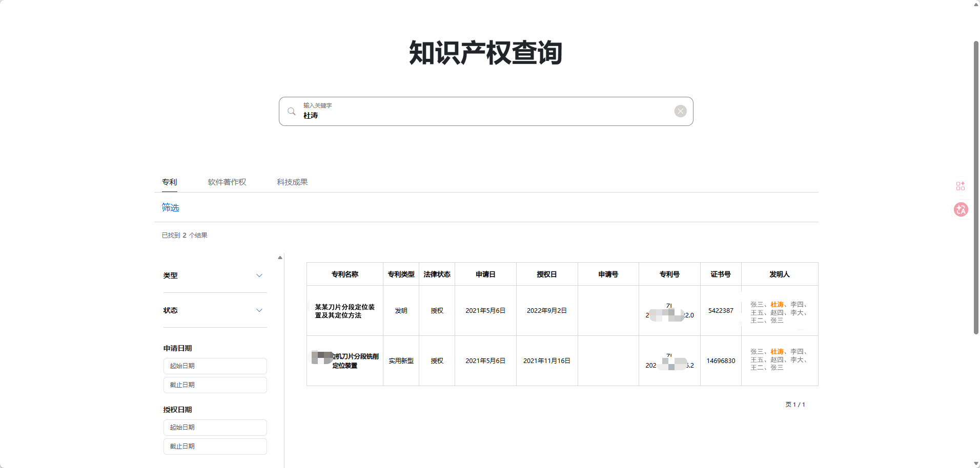Click the search magnifier icon
Viewport: 980px width, 468px height.
pos(291,111)
